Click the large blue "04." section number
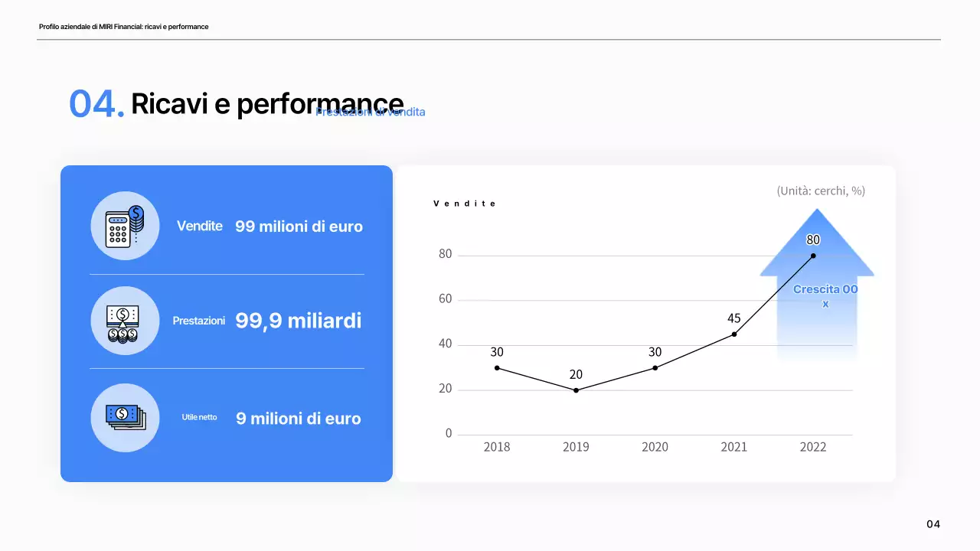 pyautogui.click(x=96, y=104)
